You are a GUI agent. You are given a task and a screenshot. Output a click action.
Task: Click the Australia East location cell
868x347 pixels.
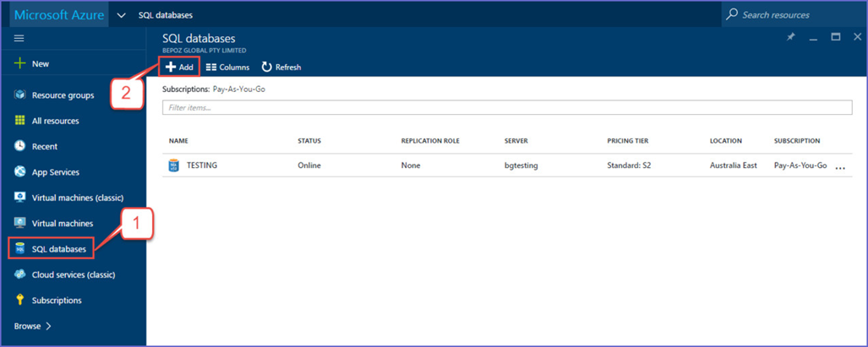[x=734, y=165]
